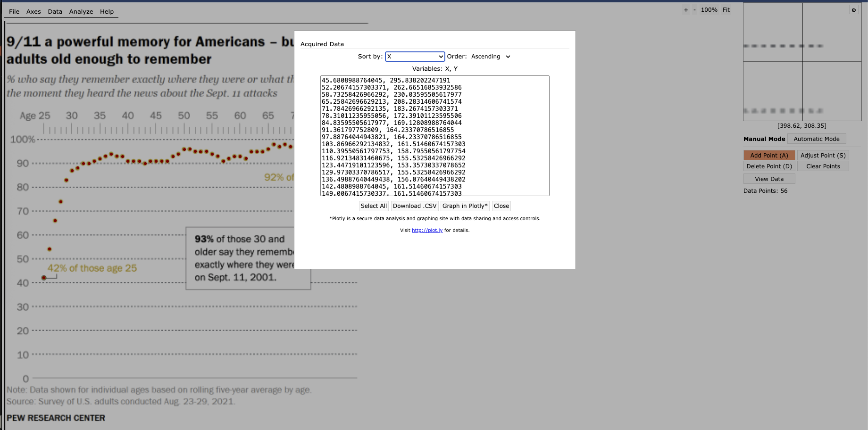Activate Add Point (A) mode

pos(769,156)
